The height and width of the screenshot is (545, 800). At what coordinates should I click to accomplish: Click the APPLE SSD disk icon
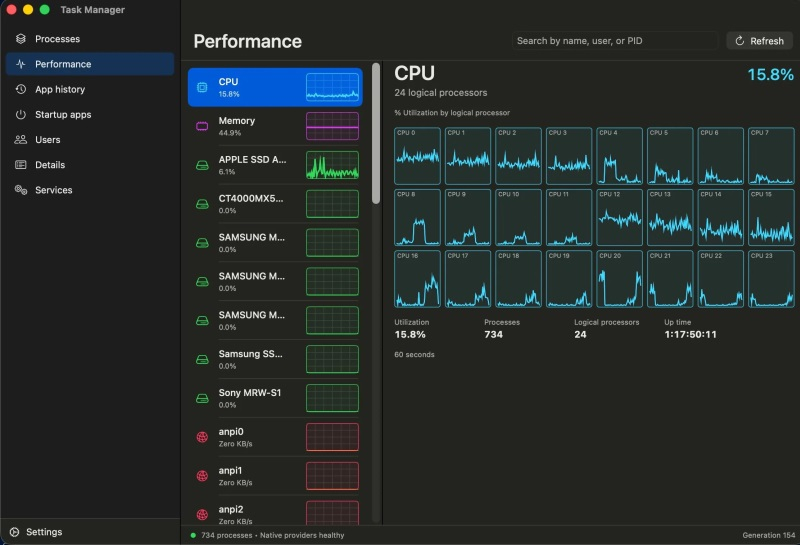(x=202, y=165)
